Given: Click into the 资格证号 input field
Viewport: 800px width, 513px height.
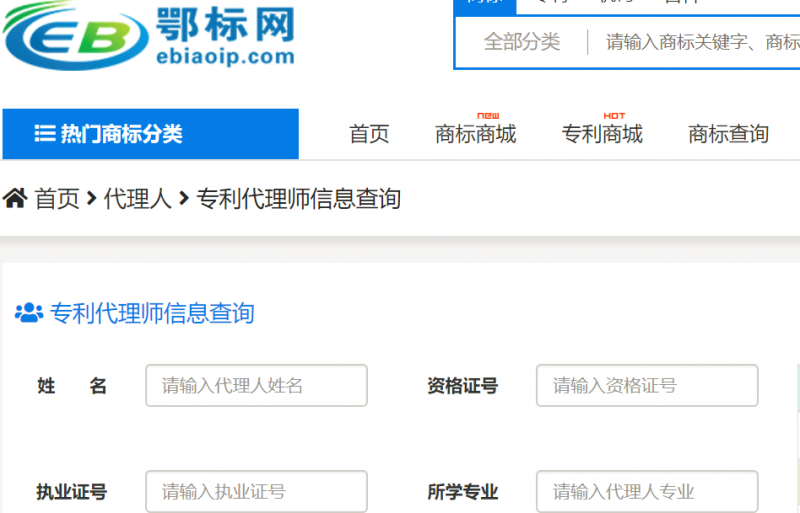Looking at the screenshot, I should tap(647, 385).
